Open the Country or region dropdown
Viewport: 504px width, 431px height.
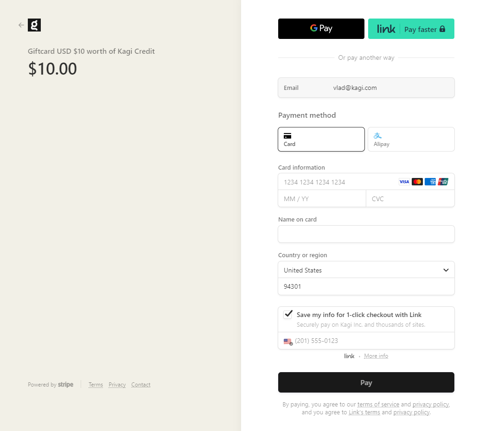(366, 270)
